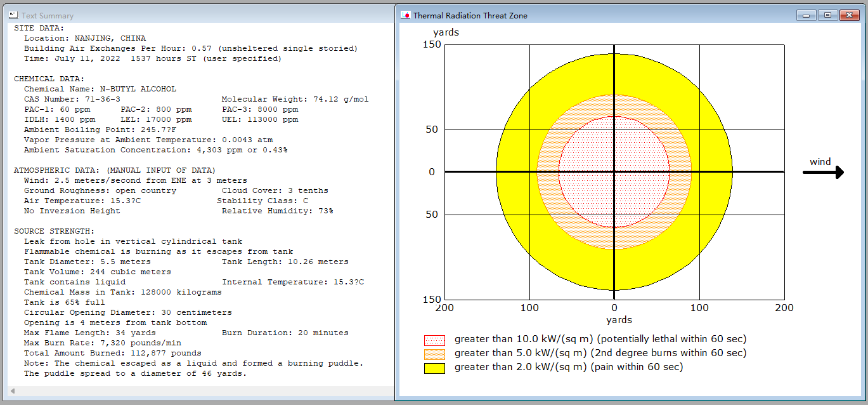Click the 'yards' label below the chart

[619, 320]
